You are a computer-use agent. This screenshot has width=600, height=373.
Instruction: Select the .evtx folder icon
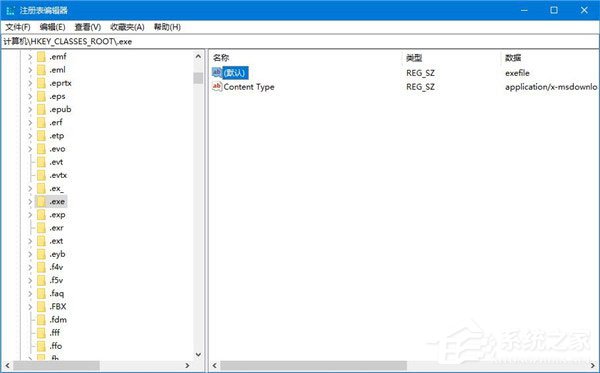pos(41,175)
